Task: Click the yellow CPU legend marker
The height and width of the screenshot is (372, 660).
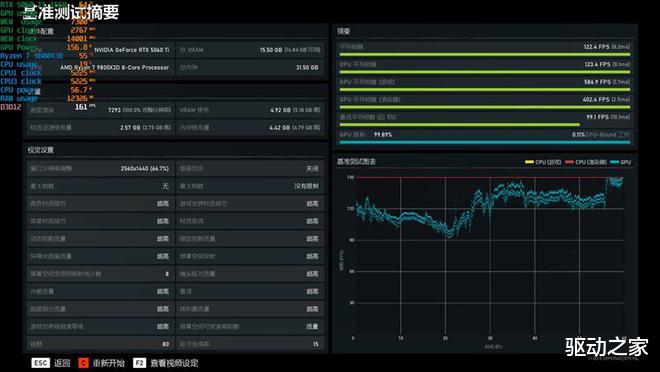Action: click(529, 162)
